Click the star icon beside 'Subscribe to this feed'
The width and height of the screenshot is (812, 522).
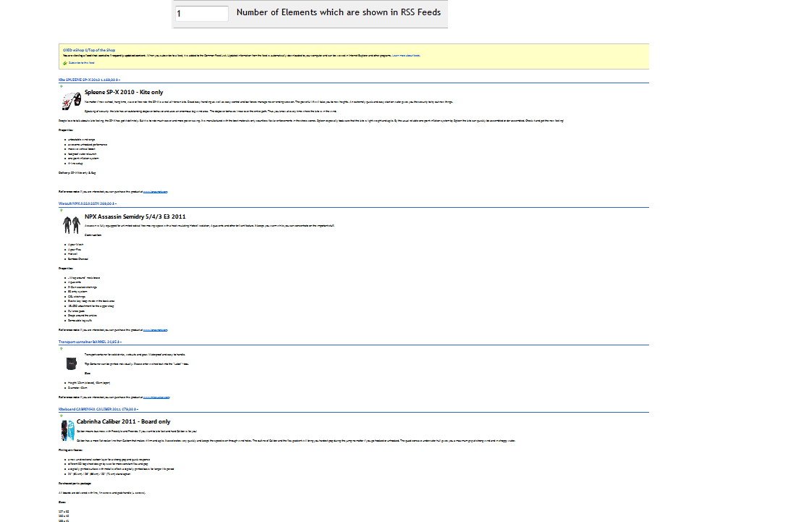point(65,63)
